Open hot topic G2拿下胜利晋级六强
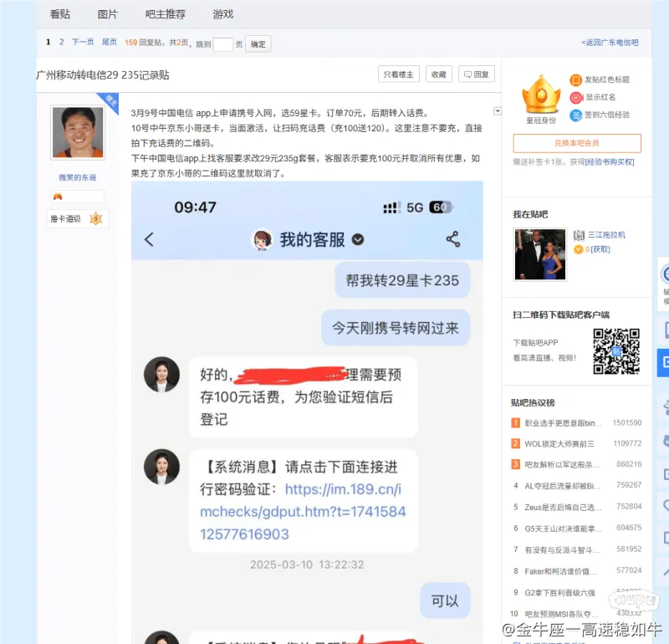 click(559, 592)
